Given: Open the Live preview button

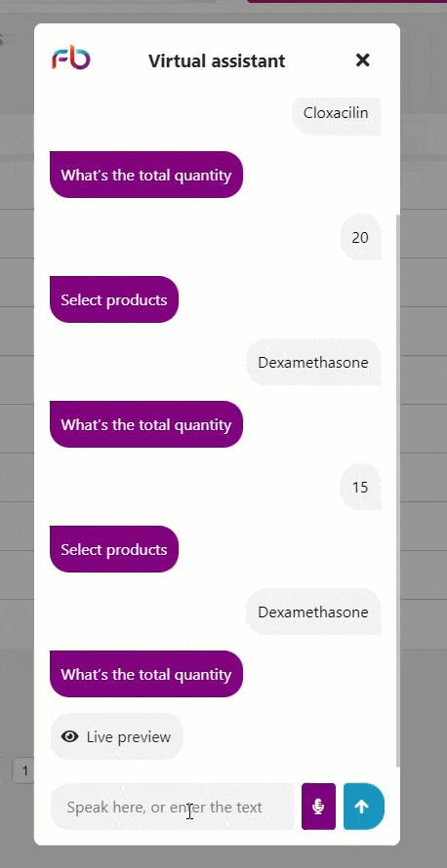Looking at the screenshot, I should coord(116,736).
